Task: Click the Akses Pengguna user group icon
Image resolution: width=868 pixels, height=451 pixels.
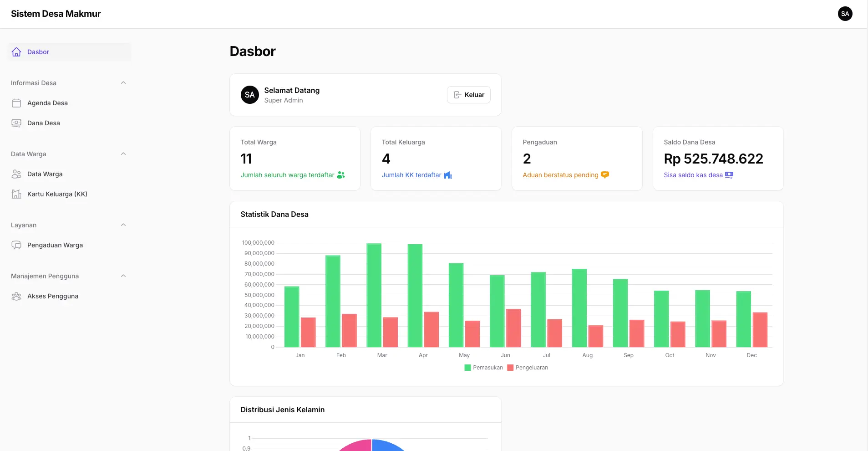Action: 16,296
